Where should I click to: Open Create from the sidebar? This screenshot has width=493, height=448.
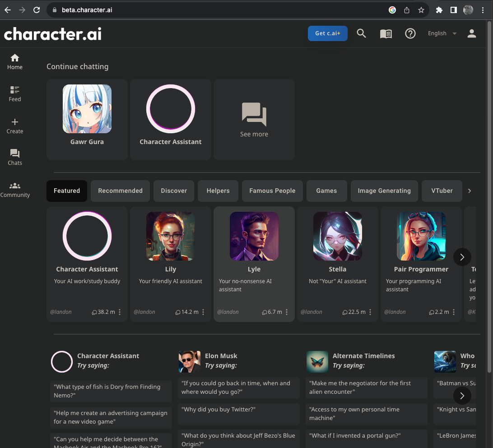[x=15, y=126]
